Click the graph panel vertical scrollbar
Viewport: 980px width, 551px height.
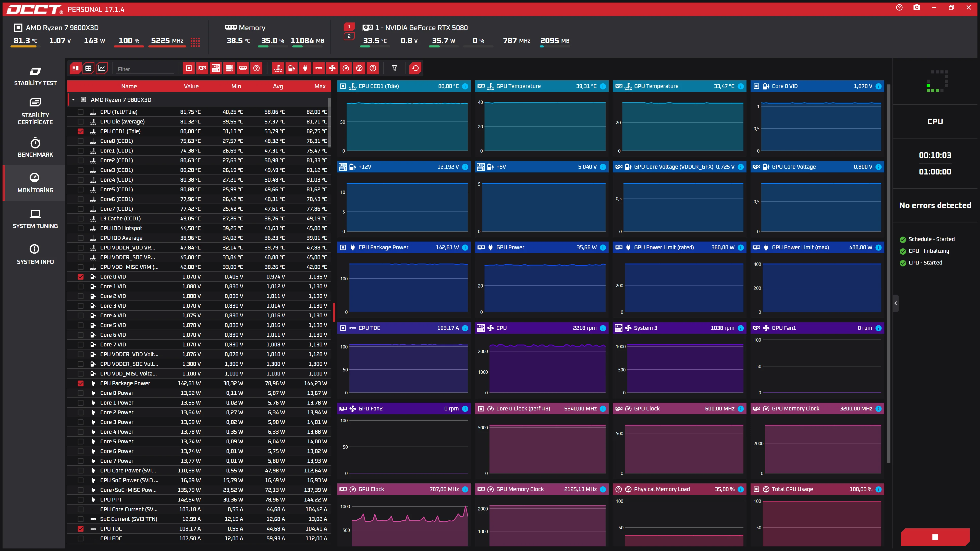click(889, 274)
